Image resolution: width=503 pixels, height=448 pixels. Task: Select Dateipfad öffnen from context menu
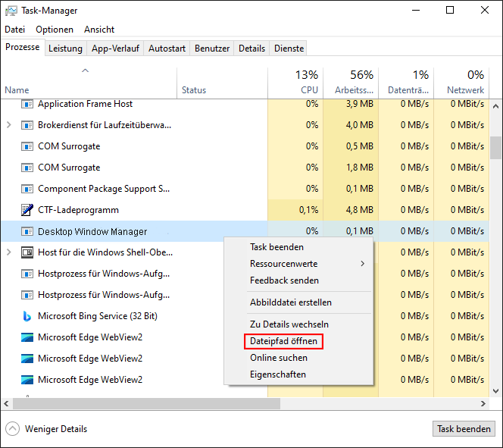coord(283,342)
